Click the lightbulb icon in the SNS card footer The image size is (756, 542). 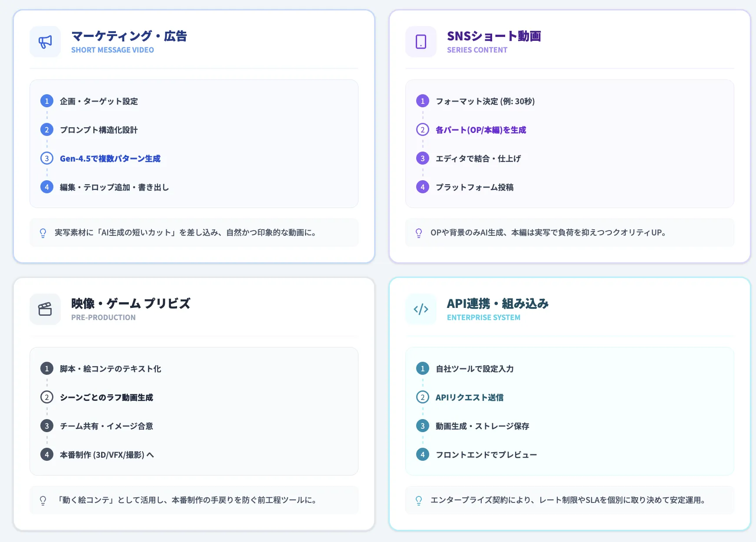[x=418, y=233]
